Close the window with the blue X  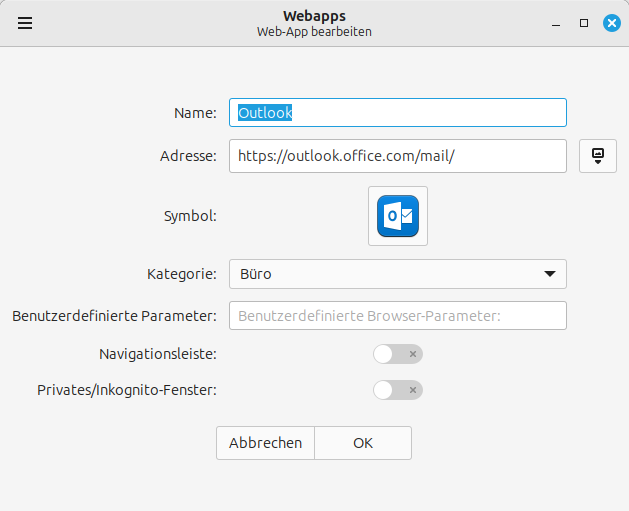[612, 23]
